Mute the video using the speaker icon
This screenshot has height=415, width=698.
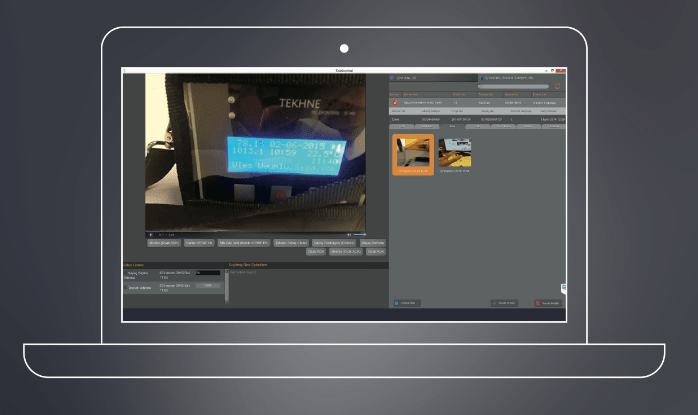pos(349,234)
